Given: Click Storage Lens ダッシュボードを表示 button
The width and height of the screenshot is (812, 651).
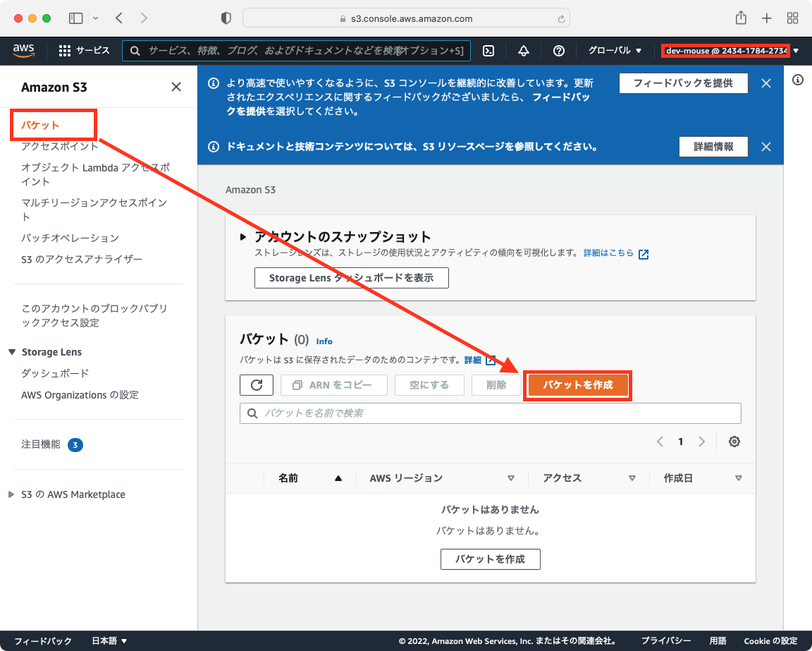Looking at the screenshot, I should pyautogui.click(x=351, y=278).
